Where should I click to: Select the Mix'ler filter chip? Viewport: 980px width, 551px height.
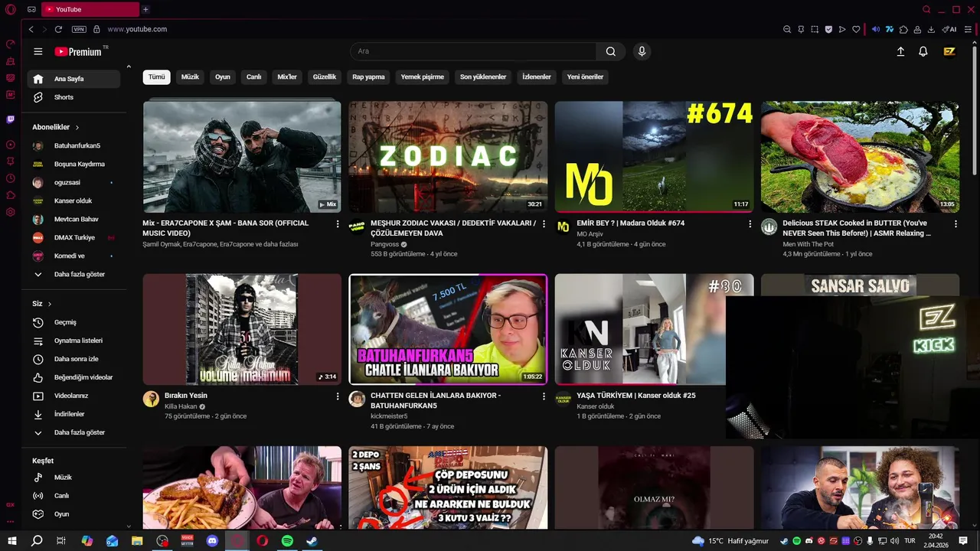click(287, 77)
